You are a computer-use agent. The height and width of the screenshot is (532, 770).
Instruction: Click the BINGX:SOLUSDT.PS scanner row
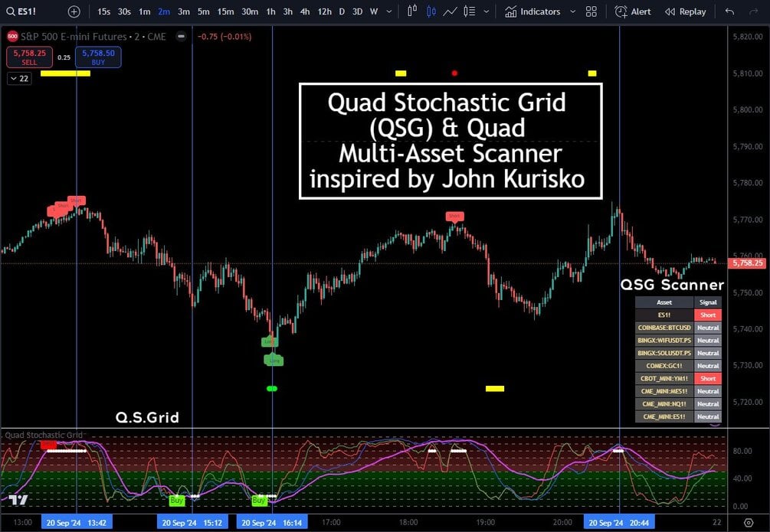678,353
